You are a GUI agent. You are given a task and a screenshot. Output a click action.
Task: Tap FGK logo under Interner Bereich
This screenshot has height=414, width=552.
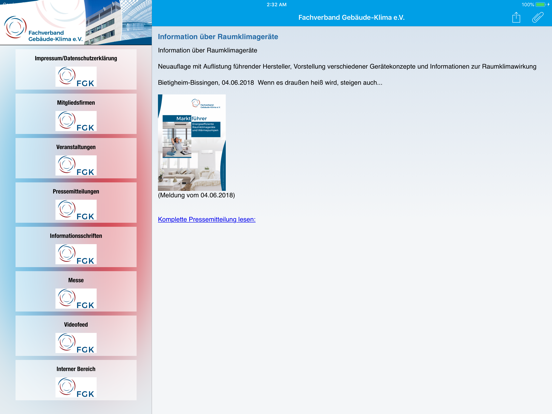click(x=76, y=387)
